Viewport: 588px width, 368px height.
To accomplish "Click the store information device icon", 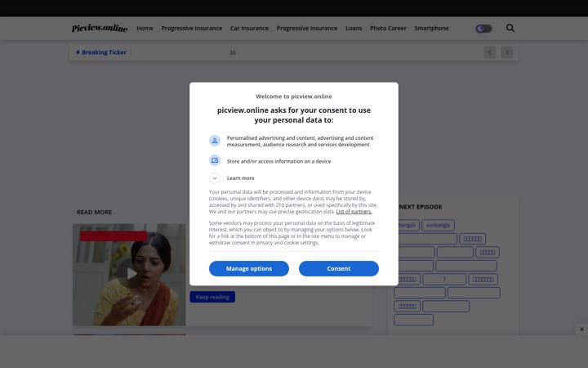I will [x=215, y=161].
